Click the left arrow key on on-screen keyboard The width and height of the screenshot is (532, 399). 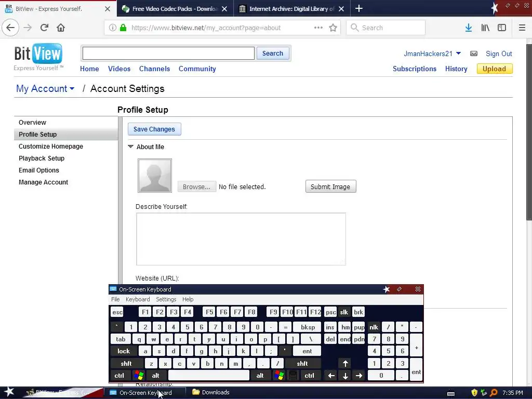[x=331, y=376]
